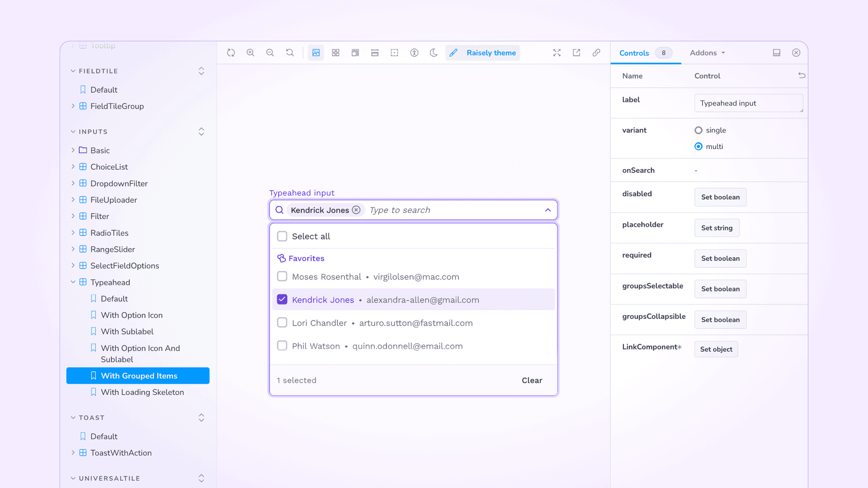
Task: Apply the grid view icon
Action: [336, 53]
